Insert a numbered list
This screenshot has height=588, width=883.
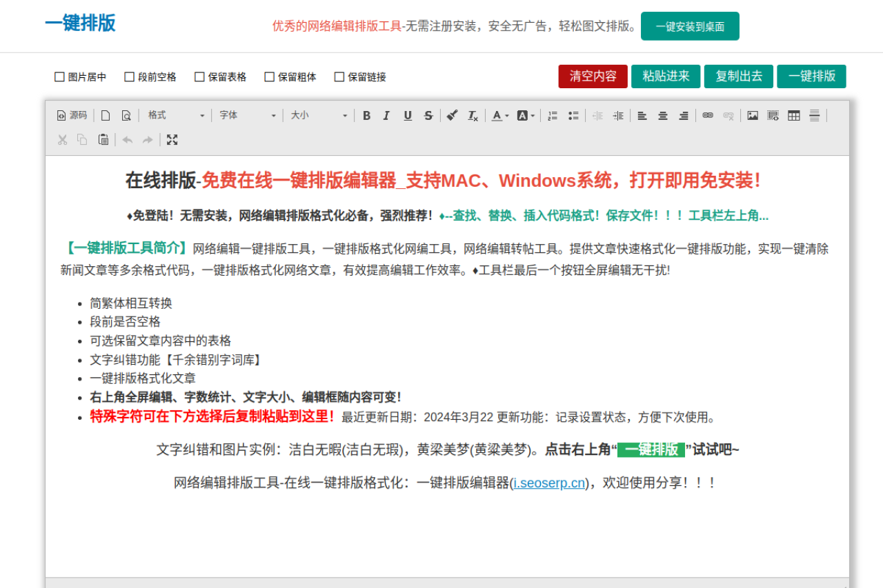click(x=553, y=115)
